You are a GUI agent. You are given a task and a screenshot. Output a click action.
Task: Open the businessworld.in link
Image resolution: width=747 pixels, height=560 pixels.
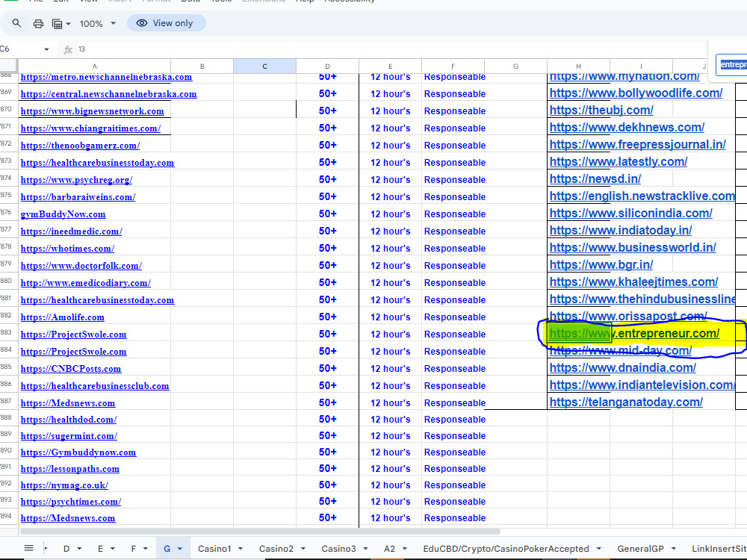click(633, 247)
